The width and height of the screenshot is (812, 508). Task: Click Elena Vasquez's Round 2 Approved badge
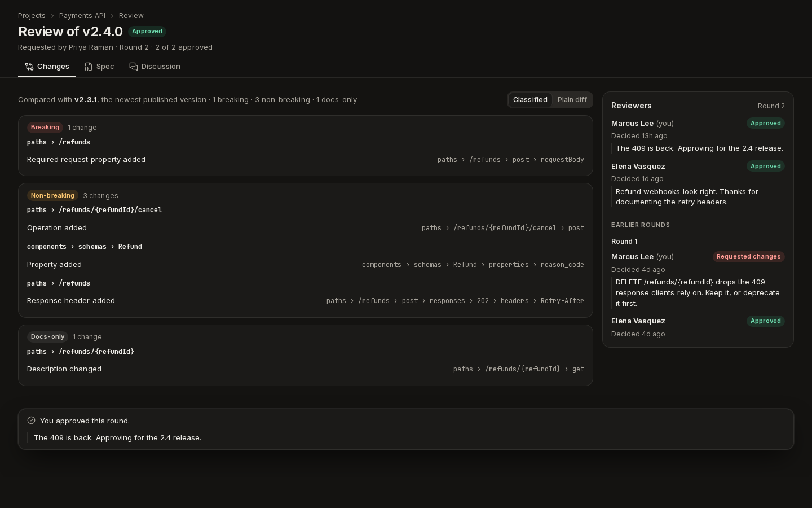(x=766, y=167)
